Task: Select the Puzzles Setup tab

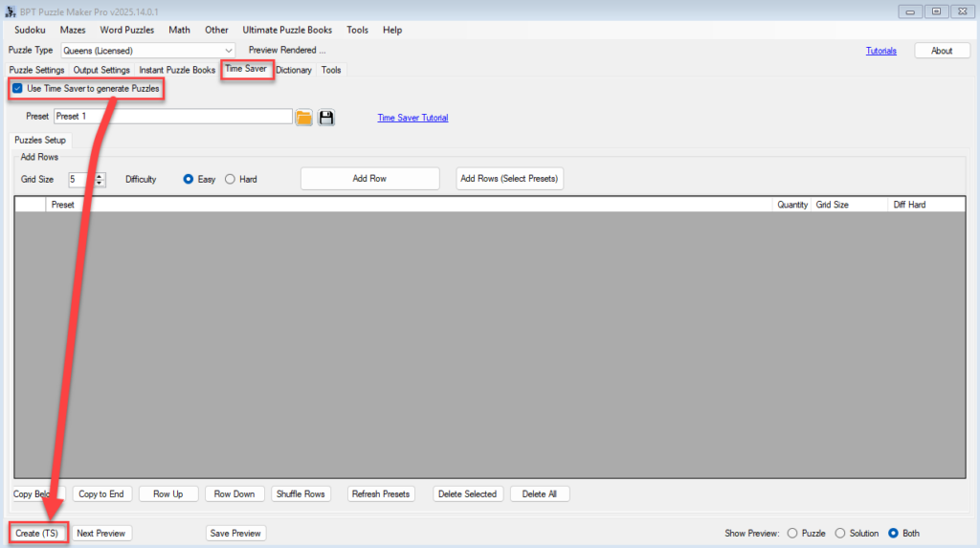Action: click(x=40, y=140)
